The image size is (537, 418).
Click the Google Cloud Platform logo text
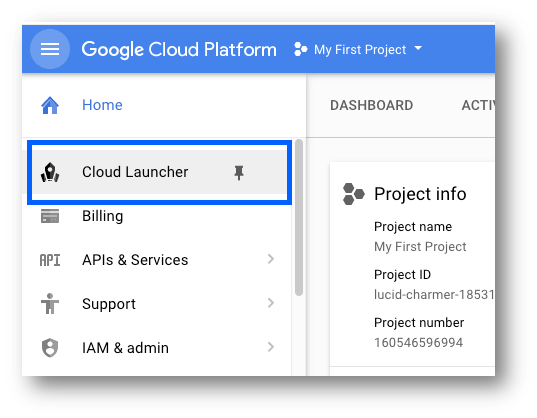(x=179, y=50)
